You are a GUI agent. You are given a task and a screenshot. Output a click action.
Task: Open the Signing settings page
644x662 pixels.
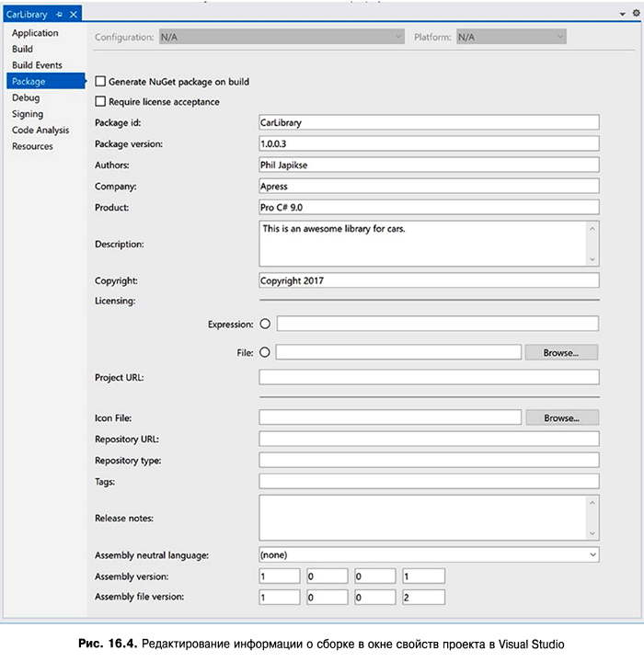[28, 114]
